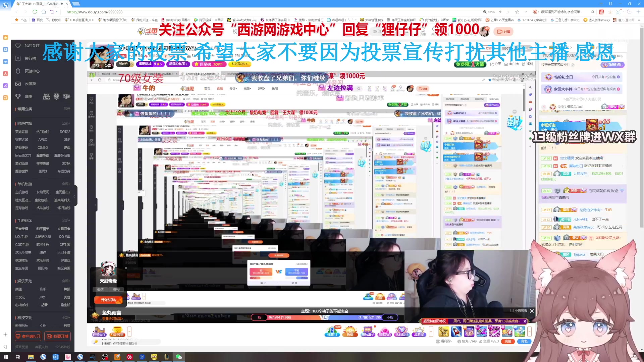Screen dimensions: 644x362
Task: Open new browser tab button
Action: pos(76,4)
